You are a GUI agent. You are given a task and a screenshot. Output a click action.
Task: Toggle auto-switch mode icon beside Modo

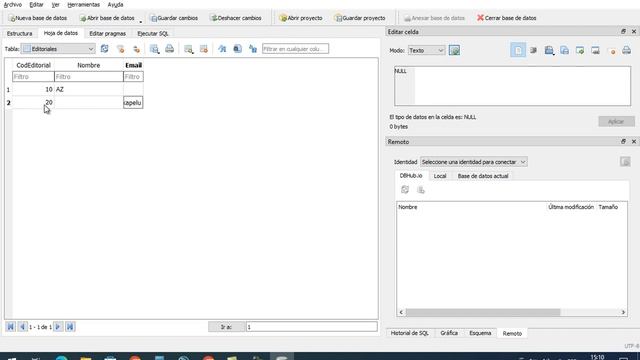tap(454, 50)
